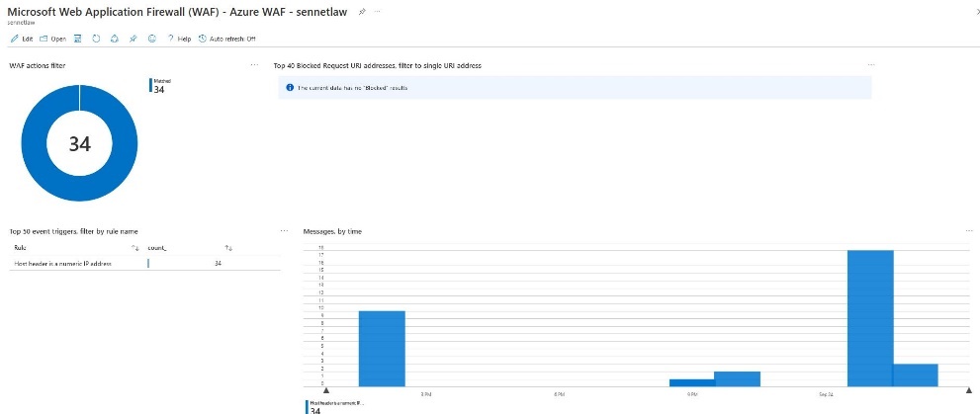Screen dimensions: 980x414
Task: Click the share/recycle icon in the toolbar
Action: pos(114,39)
